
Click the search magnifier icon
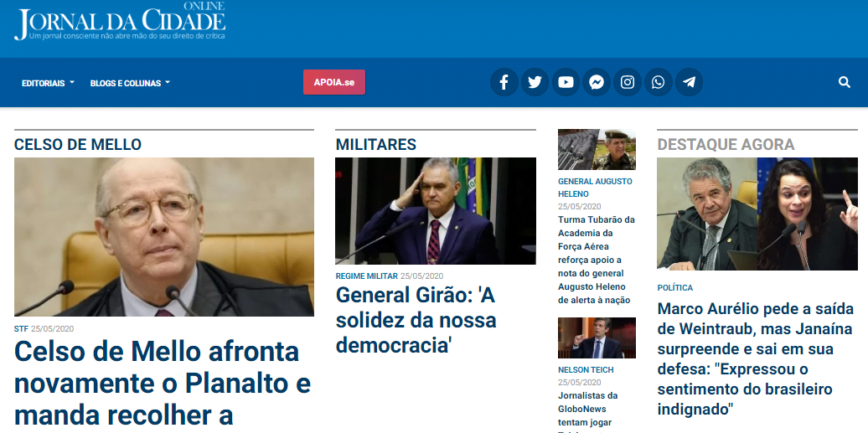[845, 83]
